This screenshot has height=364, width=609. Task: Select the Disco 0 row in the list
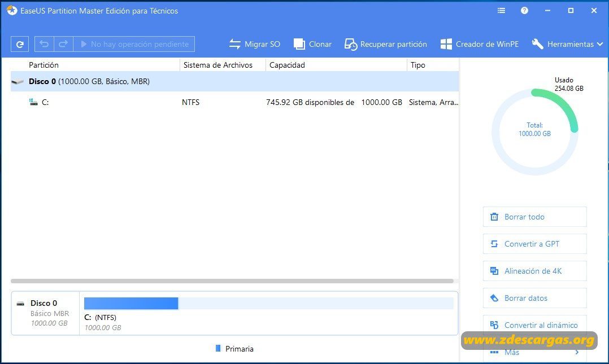(234, 81)
